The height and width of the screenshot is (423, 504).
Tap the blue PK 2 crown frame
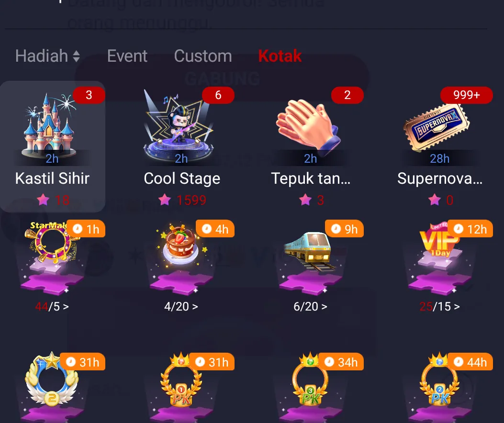(440, 378)
